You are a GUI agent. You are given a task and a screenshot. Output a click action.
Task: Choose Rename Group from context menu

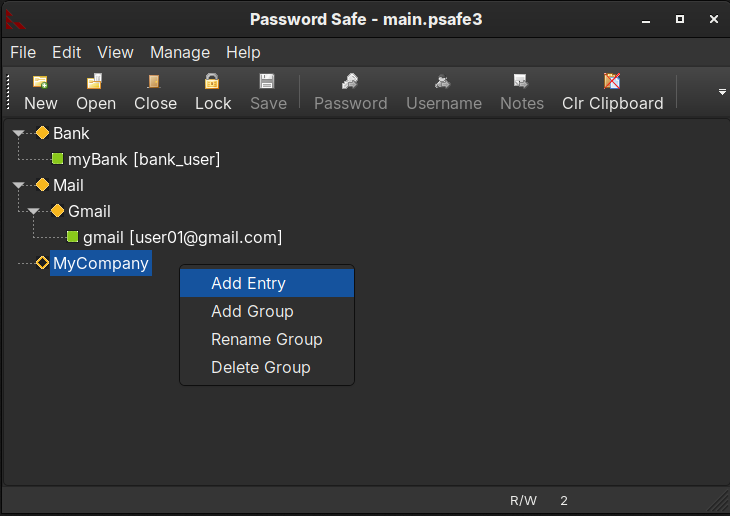[267, 339]
